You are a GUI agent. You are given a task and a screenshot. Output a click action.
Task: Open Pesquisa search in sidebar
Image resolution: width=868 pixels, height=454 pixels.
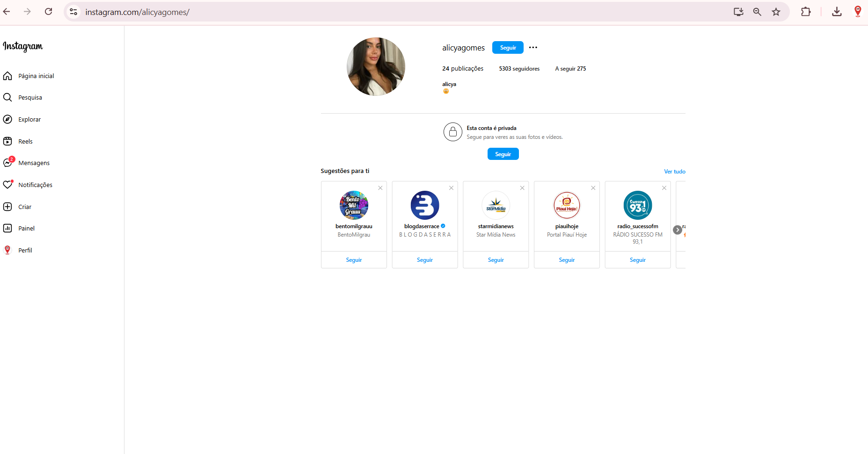tap(7, 97)
